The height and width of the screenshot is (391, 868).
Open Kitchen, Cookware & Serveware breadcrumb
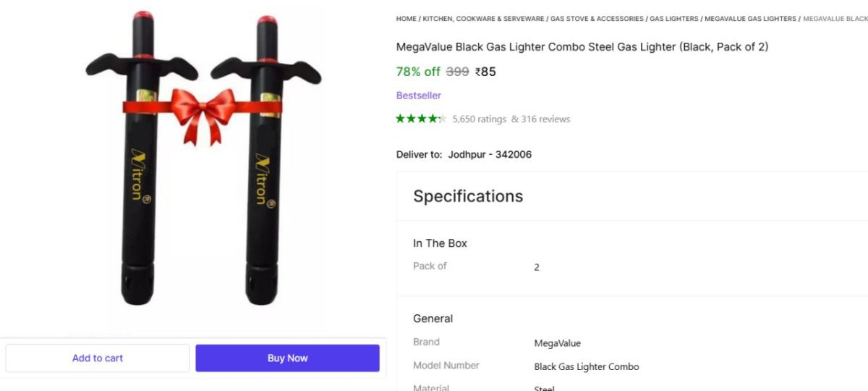coord(483,19)
